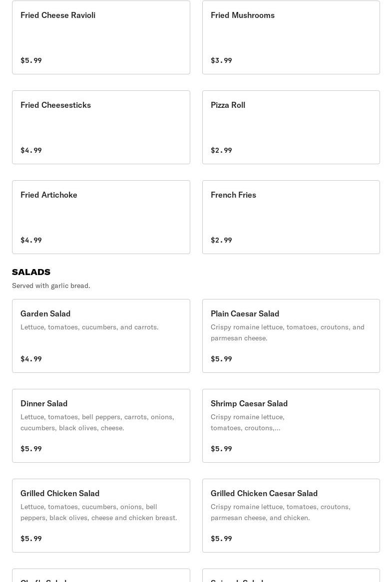Click the Dinner Salad title text
The height and width of the screenshot is (582, 392).
tap(44, 403)
